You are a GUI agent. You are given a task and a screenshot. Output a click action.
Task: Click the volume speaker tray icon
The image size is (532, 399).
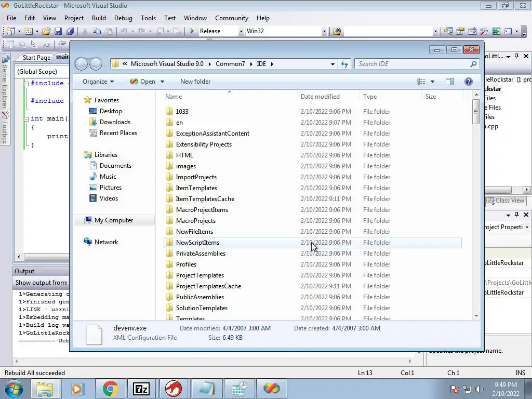[479, 389]
